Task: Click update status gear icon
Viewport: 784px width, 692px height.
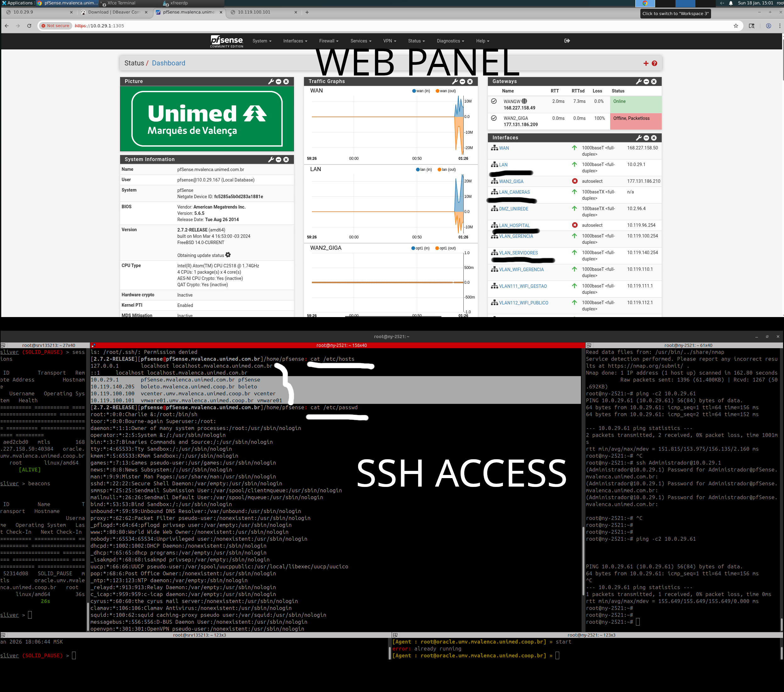Action: pyautogui.click(x=228, y=255)
